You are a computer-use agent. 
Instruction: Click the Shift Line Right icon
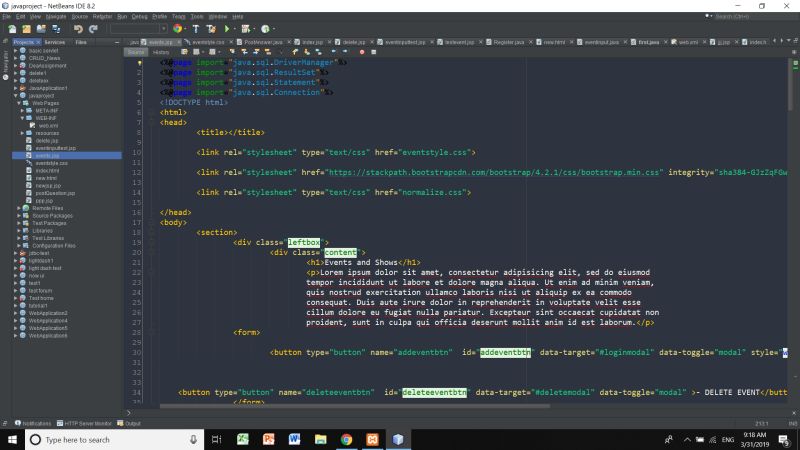345,52
